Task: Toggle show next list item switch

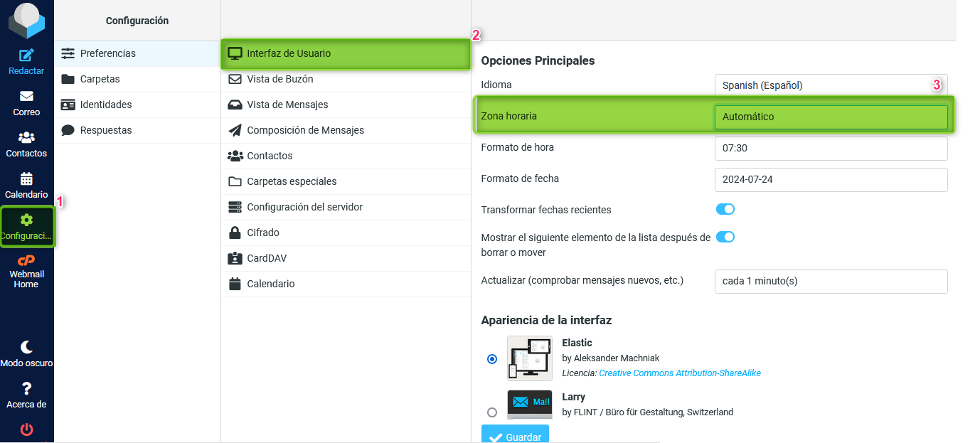Action: 725,237
